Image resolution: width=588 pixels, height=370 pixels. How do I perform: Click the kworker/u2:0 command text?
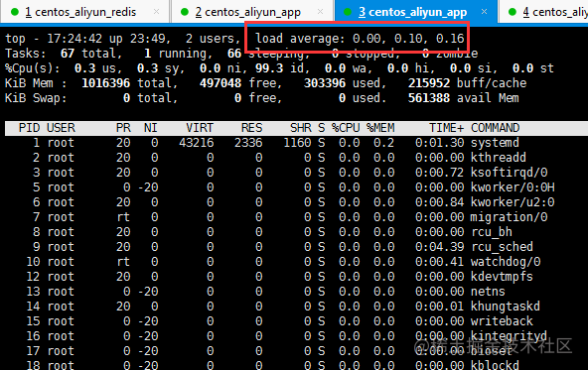pos(513,202)
